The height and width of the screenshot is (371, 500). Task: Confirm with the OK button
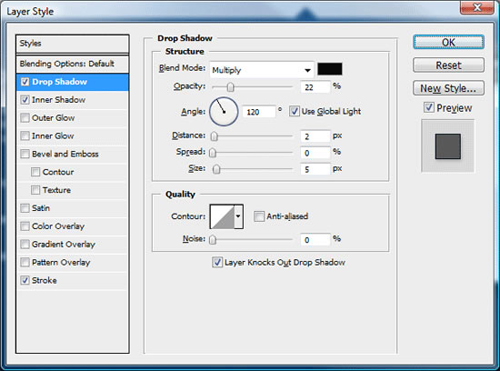[449, 42]
